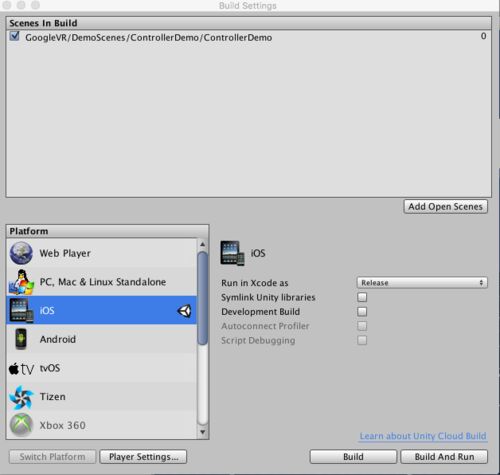The image size is (500, 475).
Task: Select the iOS platform device icon
Action: click(x=21, y=311)
